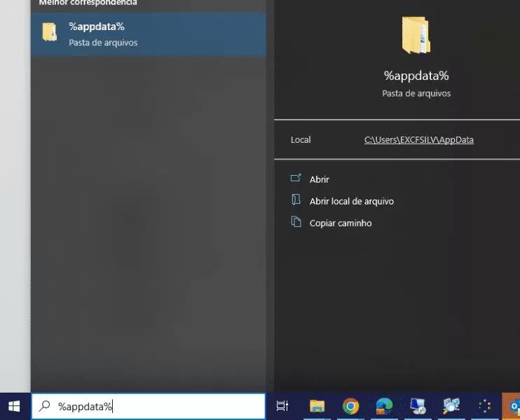Screen dimensions: 520x420
Task: Choose Abrir to open the folder
Action: pos(319,180)
